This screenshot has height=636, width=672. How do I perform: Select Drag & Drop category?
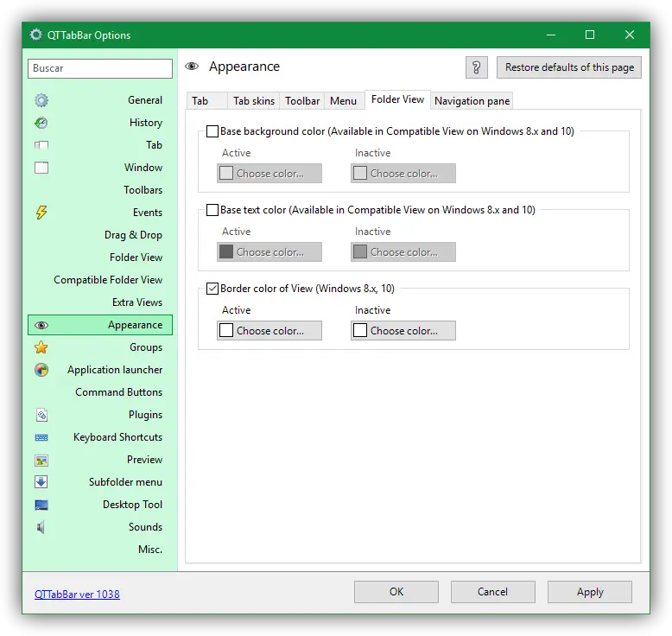(133, 235)
